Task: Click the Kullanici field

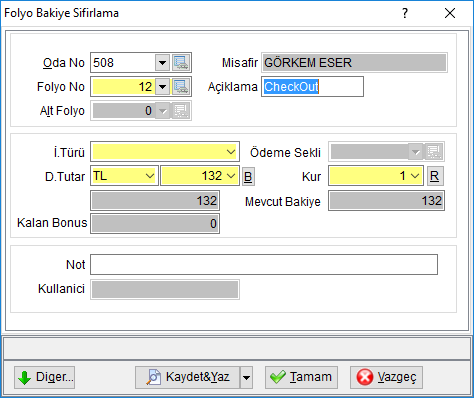Action: pyautogui.click(x=165, y=289)
